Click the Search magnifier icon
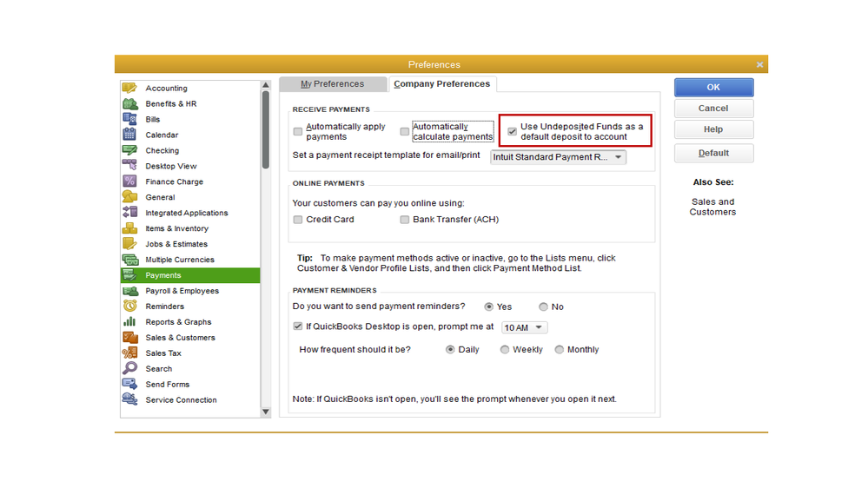 coord(129,368)
